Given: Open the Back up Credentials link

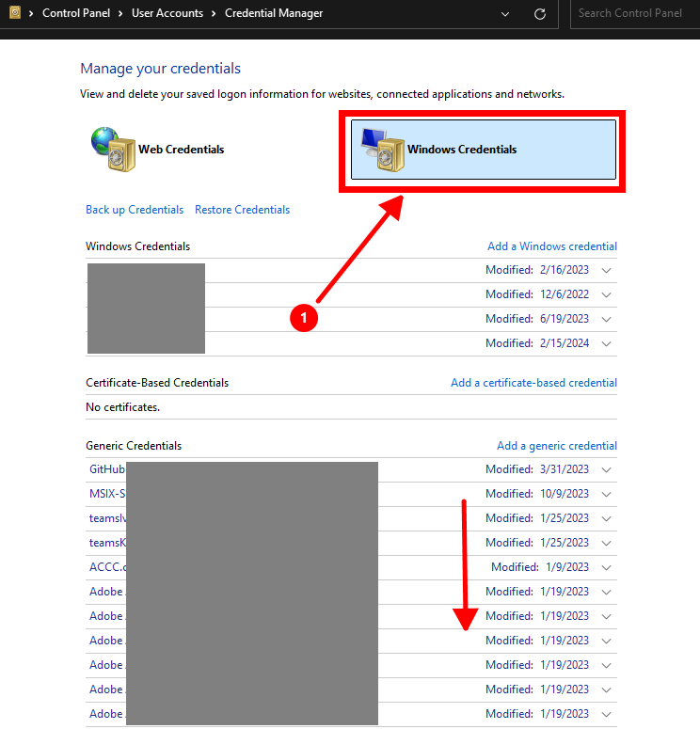Looking at the screenshot, I should tap(135, 210).
